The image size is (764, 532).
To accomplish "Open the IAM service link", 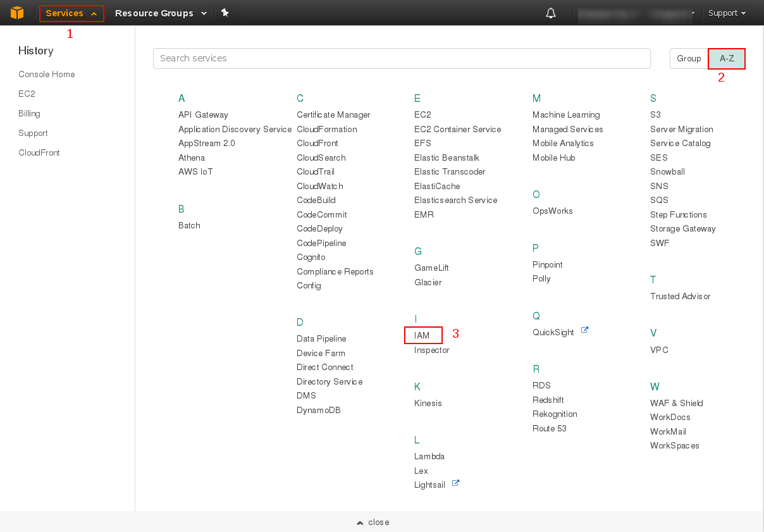I will click(x=422, y=335).
